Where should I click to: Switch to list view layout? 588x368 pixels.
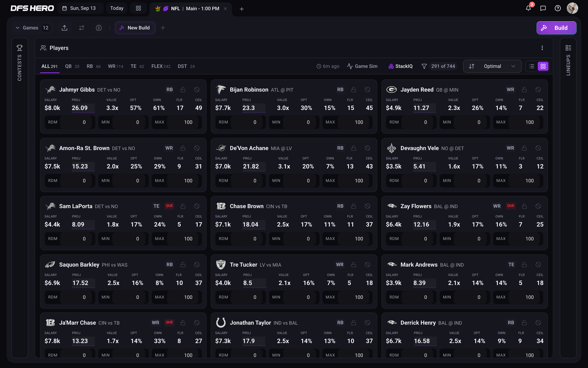pyautogui.click(x=532, y=66)
